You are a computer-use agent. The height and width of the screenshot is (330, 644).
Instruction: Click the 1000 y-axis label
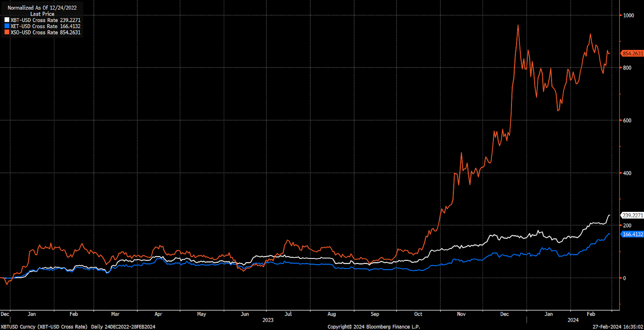tap(628, 15)
